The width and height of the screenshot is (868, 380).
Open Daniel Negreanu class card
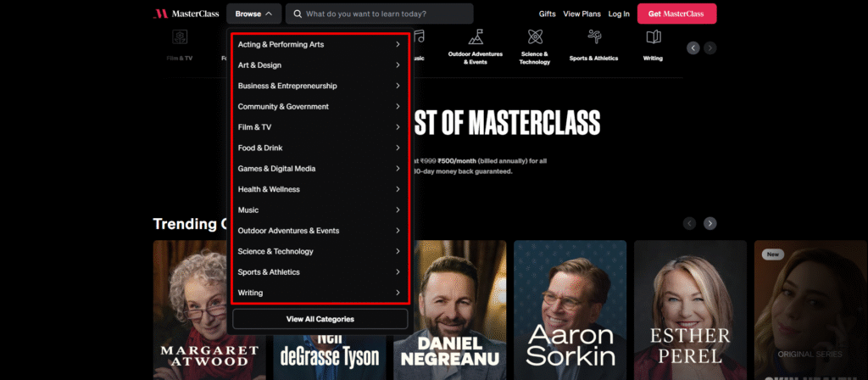pyautogui.click(x=449, y=310)
